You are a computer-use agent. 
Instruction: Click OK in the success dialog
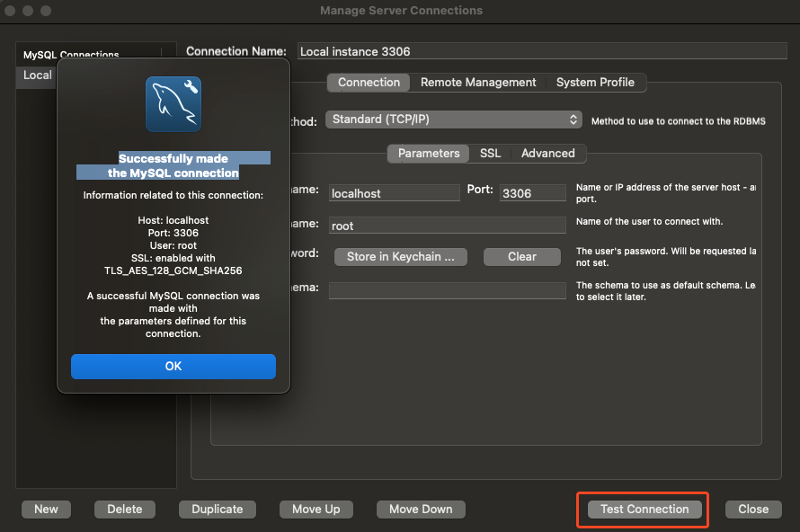tap(173, 367)
